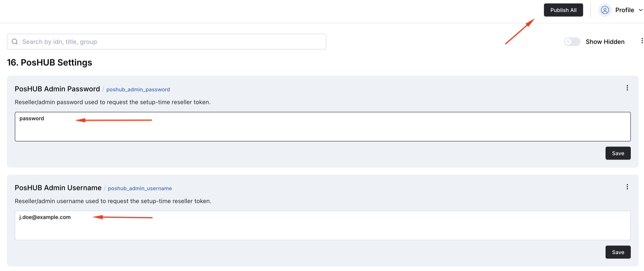The width and height of the screenshot is (644, 271).
Task: Click the Show Hidden label text
Action: coord(605,42)
